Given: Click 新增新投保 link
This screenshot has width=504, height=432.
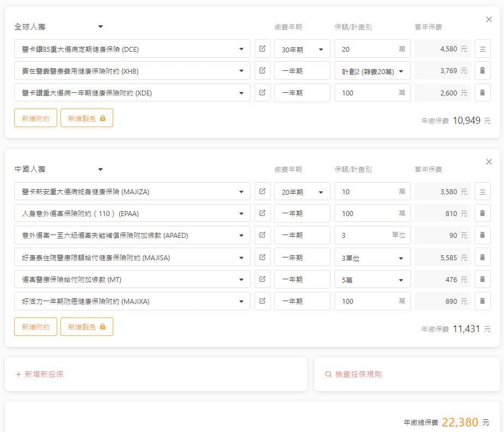Looking at the screenshot, I should point(40,374).
